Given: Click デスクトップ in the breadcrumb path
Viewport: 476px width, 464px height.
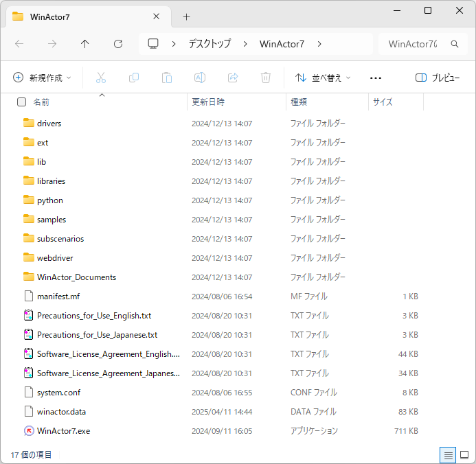Looking at the screenshot, I should pyautogui.click(x=209, y=44).
